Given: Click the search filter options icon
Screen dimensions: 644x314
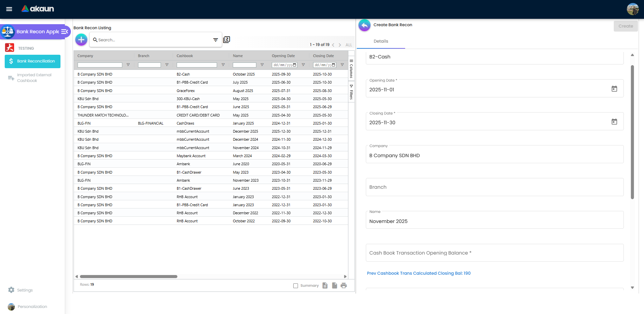Looking at the screenshot, I should click(215, 40).
